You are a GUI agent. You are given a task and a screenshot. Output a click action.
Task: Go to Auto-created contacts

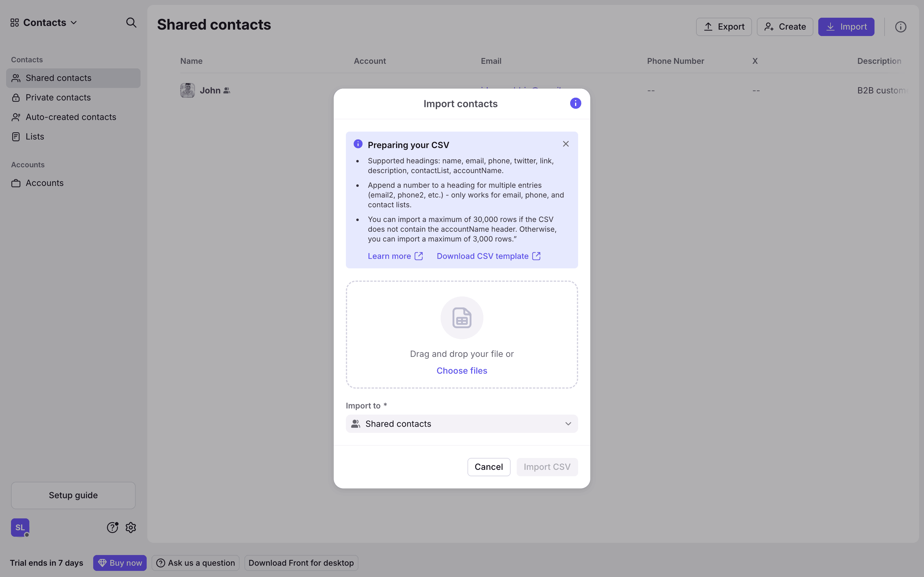coord(71,117)
